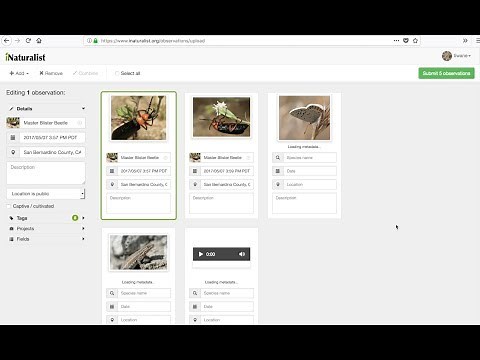Click Date field on butterfly card
The height and width of the screenshot is (360, 480).
310,171
